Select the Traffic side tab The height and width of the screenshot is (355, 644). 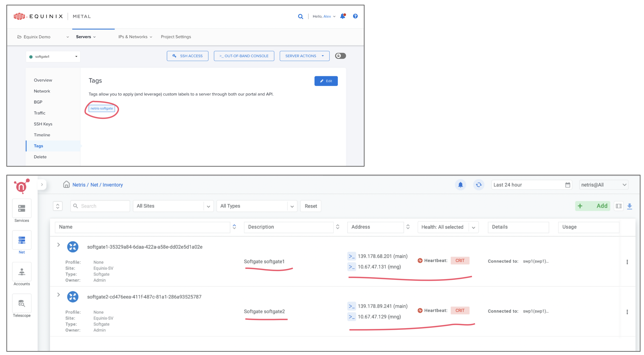[x=39, y=113]
